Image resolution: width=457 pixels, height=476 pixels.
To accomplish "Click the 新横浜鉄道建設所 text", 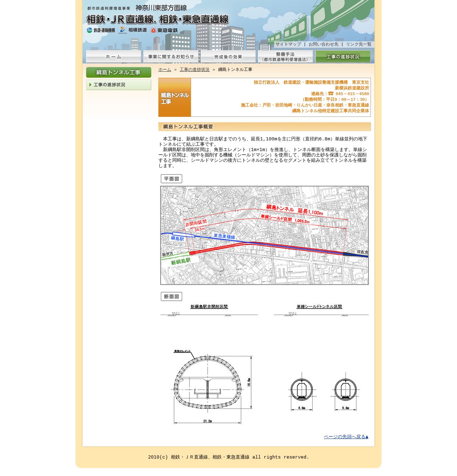I will [x=352, y=88].
